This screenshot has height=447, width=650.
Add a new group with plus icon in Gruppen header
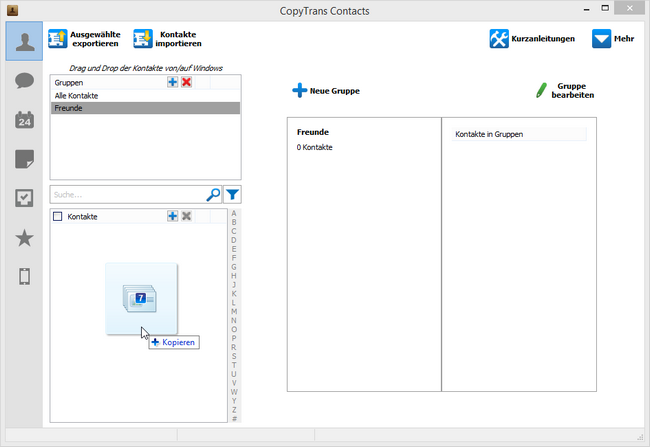click(172, 82)
